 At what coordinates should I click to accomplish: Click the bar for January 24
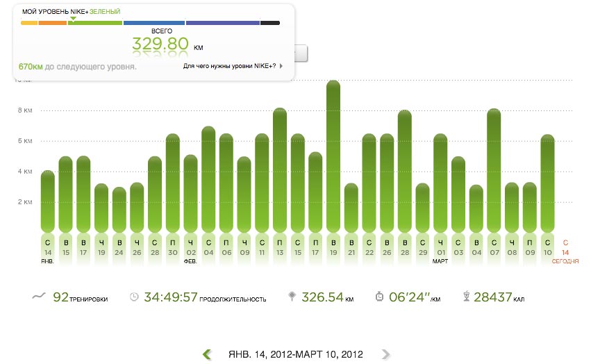[119, 210]
